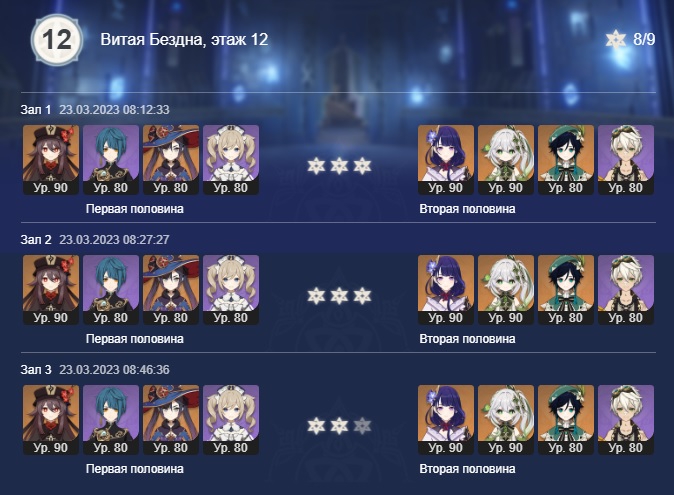Select Venti portrait in Зал 3 second half
Image resolution: width=674 pixels, height=495 pixels.
[566, 420]
